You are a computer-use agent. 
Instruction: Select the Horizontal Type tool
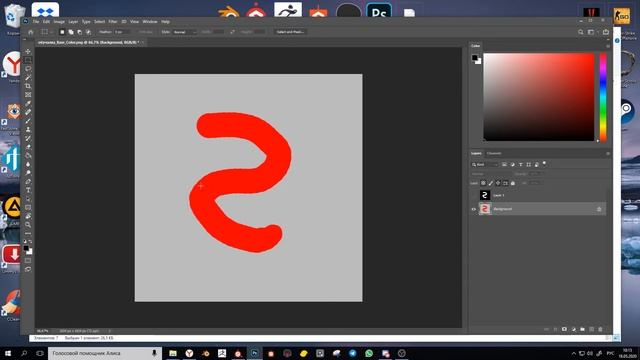tap(28, 190)
